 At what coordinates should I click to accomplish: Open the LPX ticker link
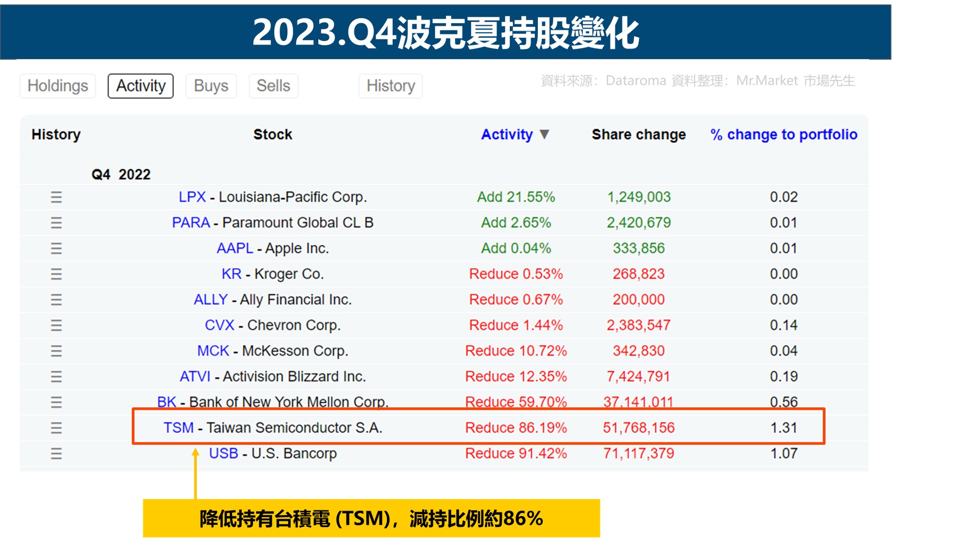(192, 197)
